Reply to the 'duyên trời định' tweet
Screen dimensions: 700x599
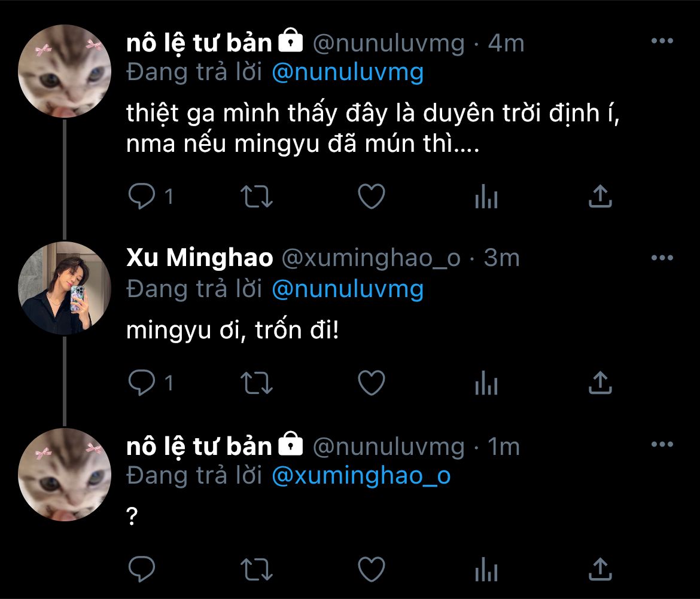(x=142, y=197)
